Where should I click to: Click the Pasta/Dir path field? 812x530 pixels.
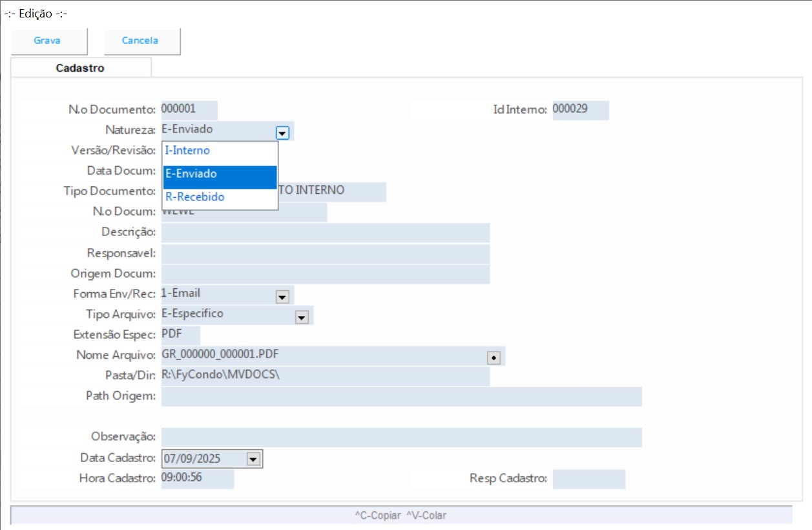325,376
